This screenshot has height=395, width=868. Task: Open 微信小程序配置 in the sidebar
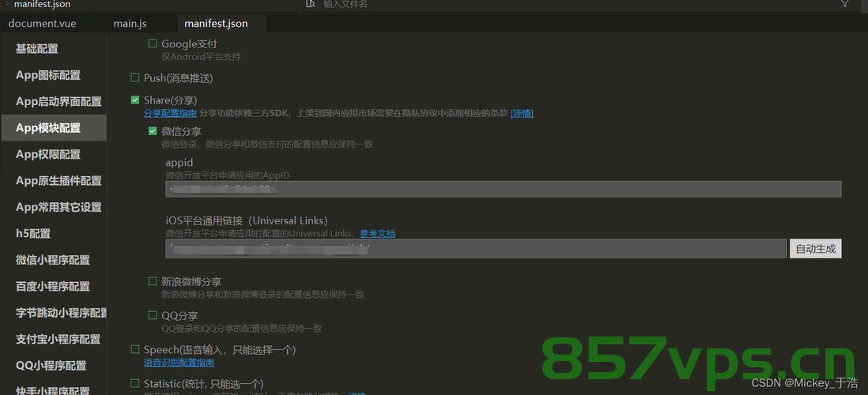click(x=53, y=260)
